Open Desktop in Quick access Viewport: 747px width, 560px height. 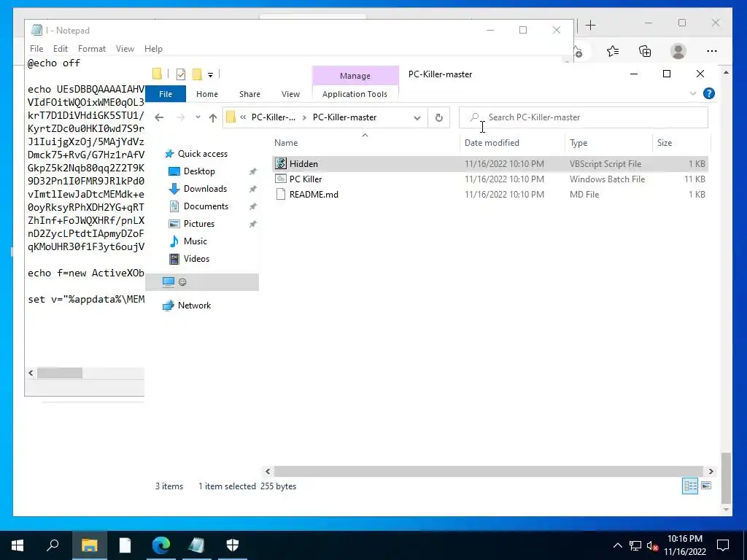pos(199,171)
